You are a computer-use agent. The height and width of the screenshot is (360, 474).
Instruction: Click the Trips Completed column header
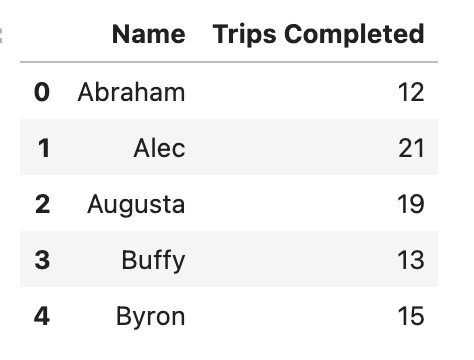click(x=319, y=35)
